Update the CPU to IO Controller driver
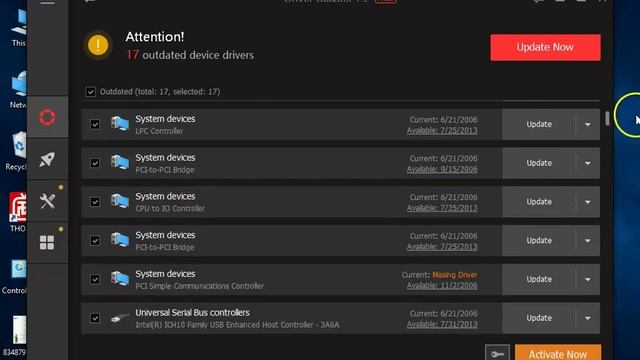Viewport: 640px width, 360px height. point(539,202)
